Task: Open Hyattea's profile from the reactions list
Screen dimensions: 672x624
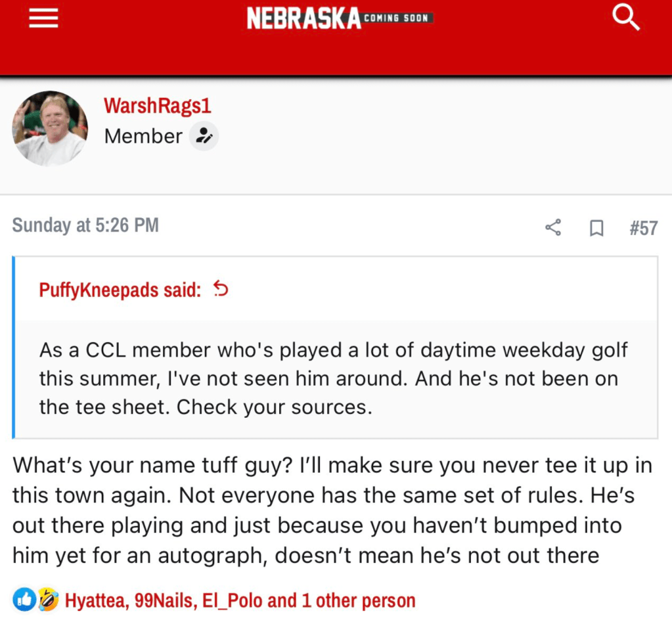Action: 96,600
